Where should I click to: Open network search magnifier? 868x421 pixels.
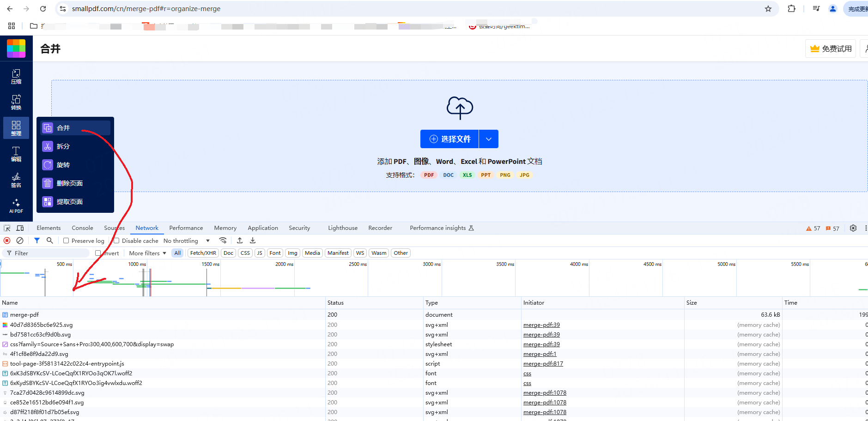tap(50, 241)
